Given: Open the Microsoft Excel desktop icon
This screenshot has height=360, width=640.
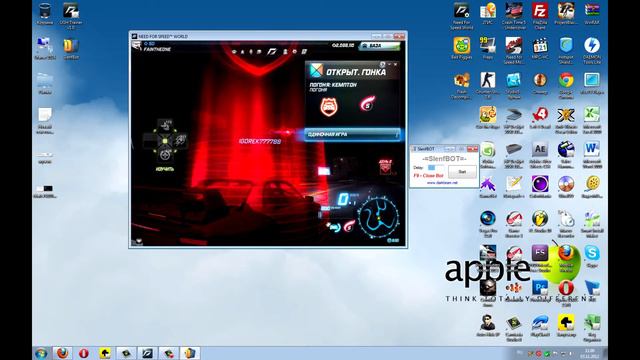Looking at the screenshot, I should tap(592, 119).
